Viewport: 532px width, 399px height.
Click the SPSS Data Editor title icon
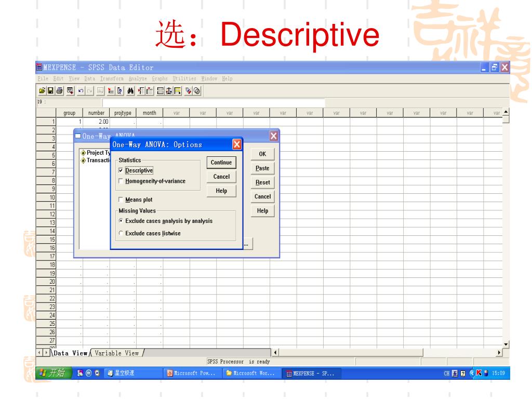[39, 67]
